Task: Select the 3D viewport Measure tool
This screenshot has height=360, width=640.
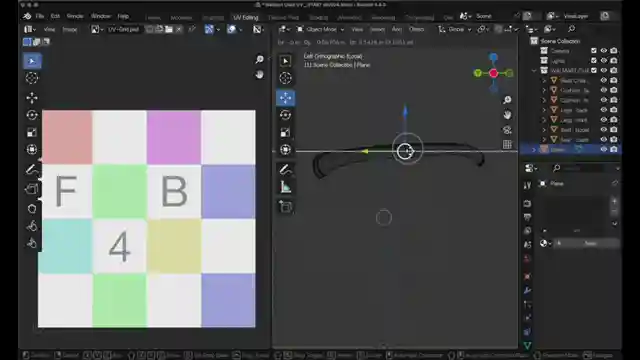Action: (x=285, y=187)
